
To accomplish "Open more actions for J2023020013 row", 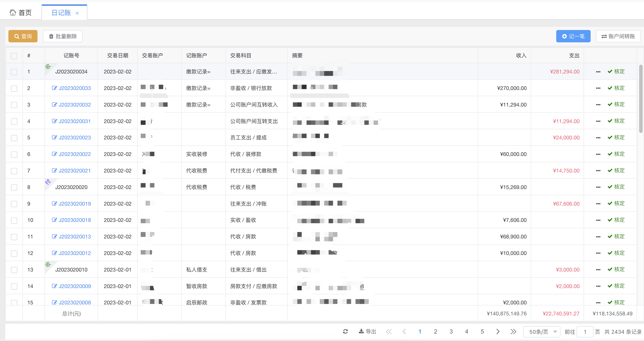I will click(598, 236).
